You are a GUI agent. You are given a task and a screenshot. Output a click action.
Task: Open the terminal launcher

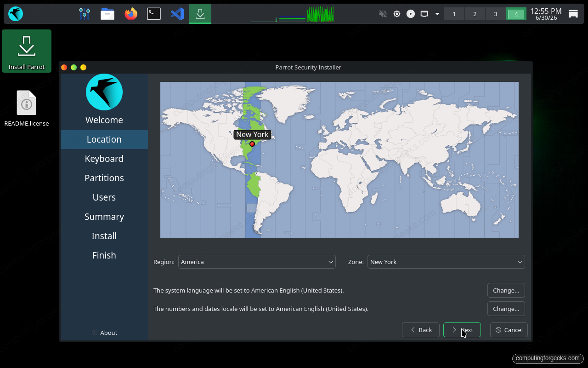(154, 14)
